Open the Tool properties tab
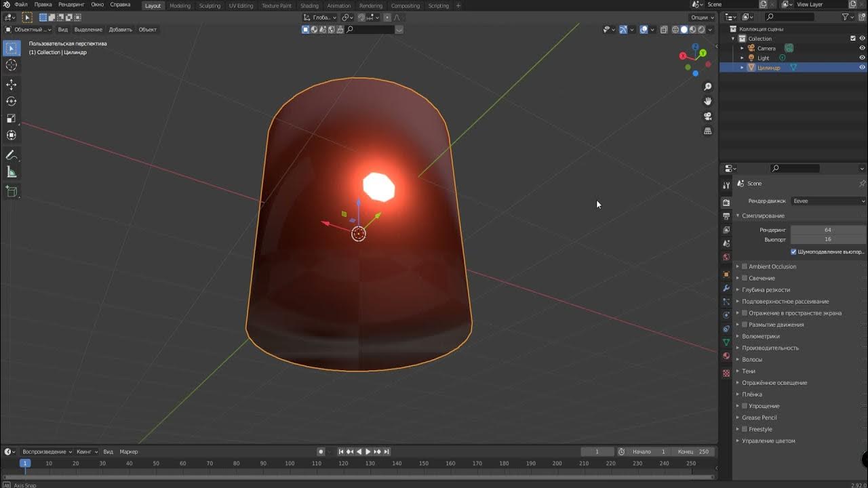Screen dimensions: 868x488 pyautogui.click(x=726, y=185)
